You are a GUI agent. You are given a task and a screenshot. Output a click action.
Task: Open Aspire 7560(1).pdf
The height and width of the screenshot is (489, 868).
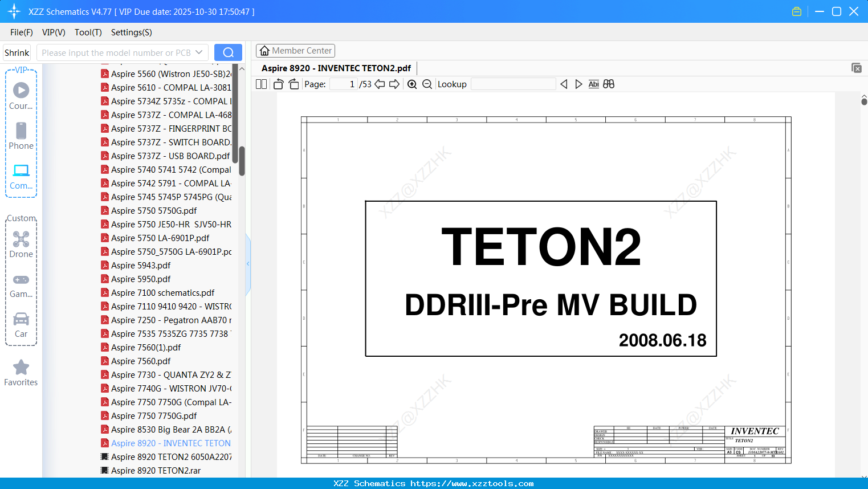141,348
